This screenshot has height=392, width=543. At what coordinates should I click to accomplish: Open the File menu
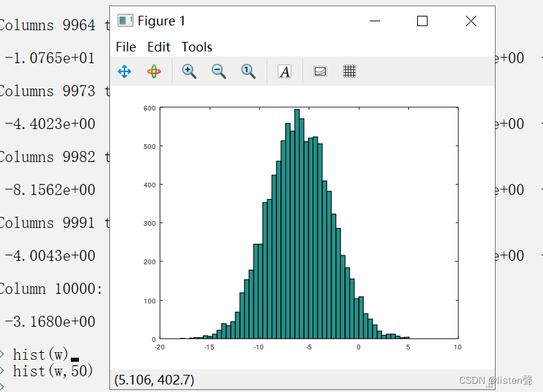[126, 47]
